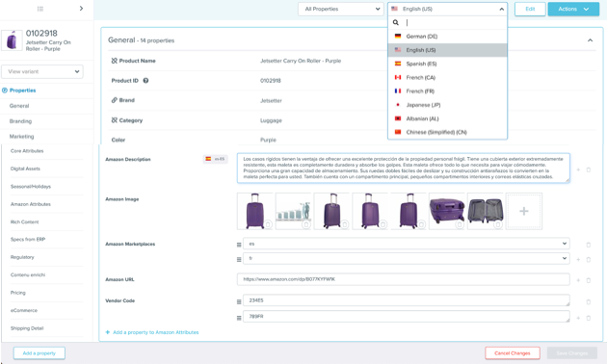This screenshot has height=364, width=607.
Task: Click the drag handle beside Vendor Code 234ES
Action: 239,301
